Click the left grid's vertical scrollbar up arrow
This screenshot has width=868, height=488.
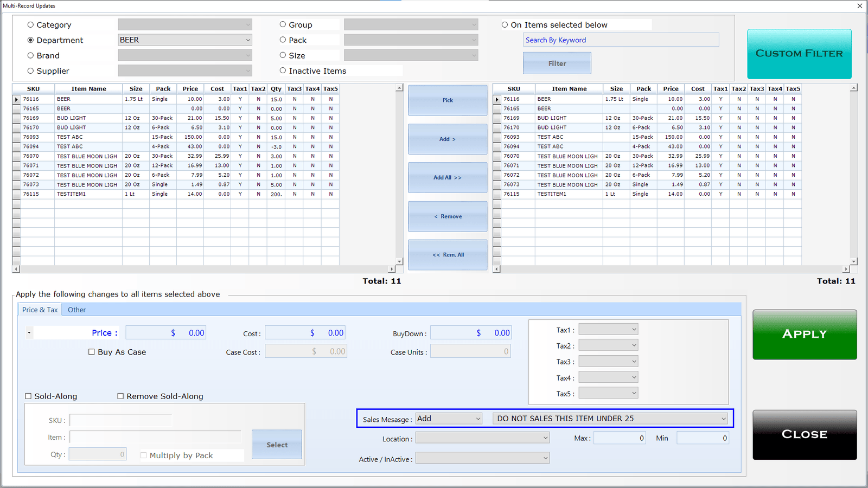(399, 88)
